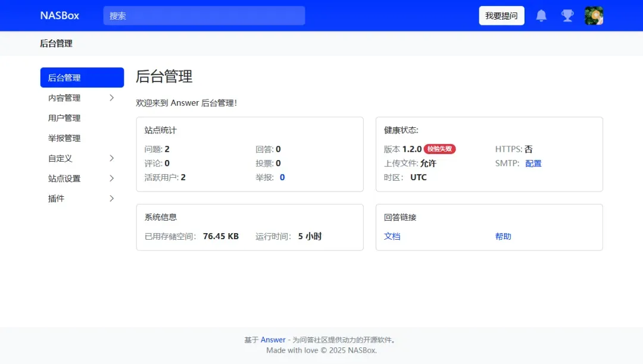Open the SMTP 配置 link

pos(533,164)
